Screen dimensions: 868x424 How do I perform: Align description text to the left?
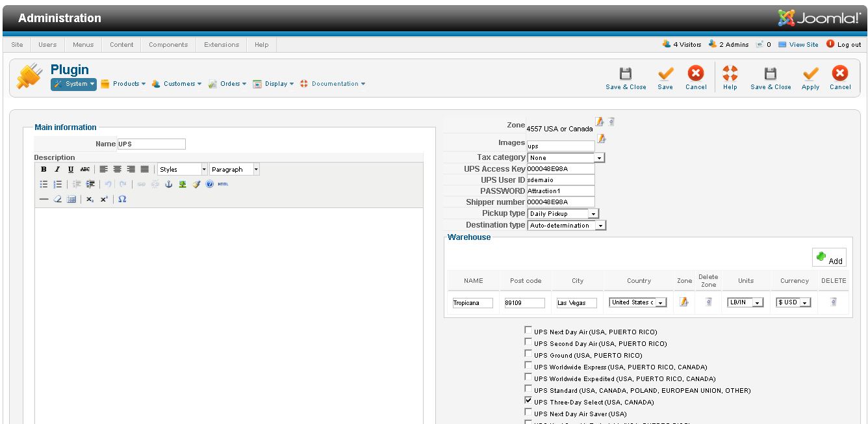103,169
